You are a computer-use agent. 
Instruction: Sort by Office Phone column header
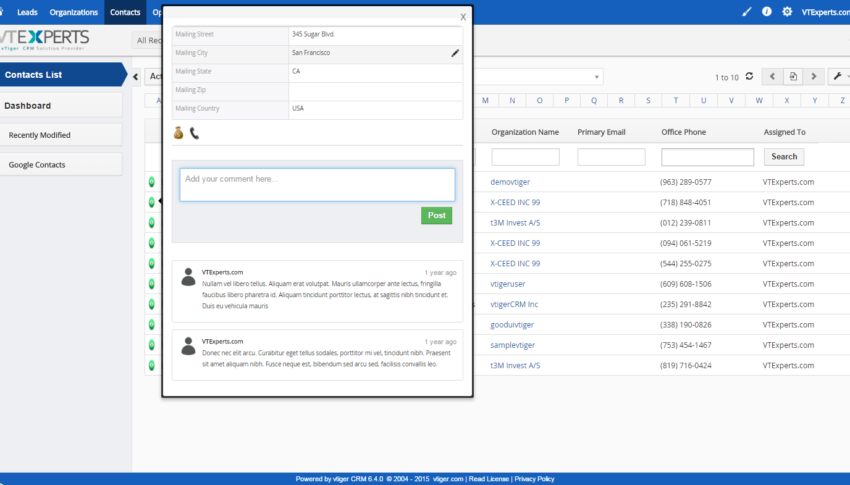point(683,132)
